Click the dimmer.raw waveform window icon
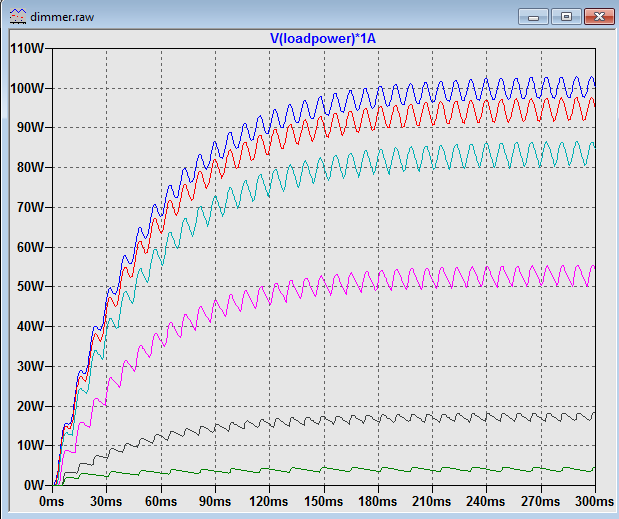The width and height of the screenshot is (619, 519). coord(17,17)
